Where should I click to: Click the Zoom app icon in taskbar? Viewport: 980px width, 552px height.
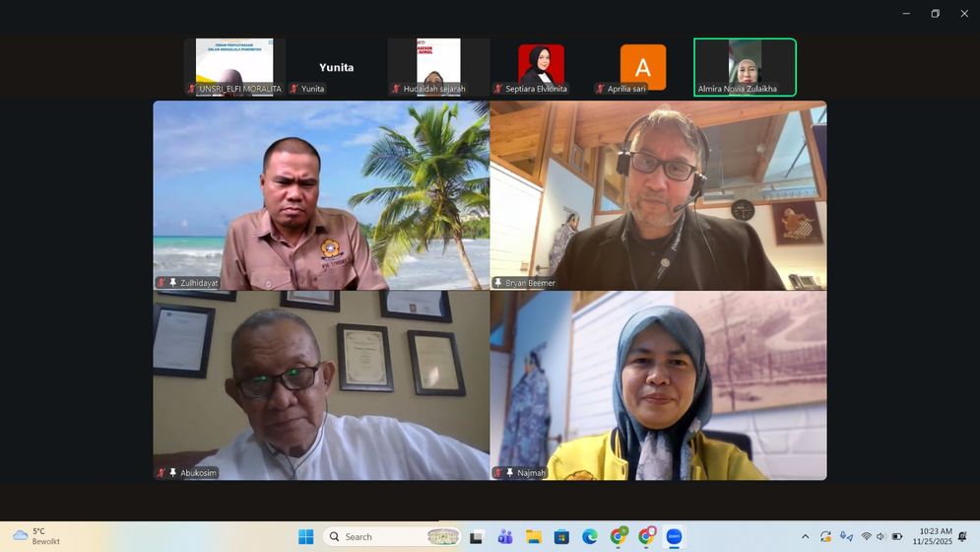pyautogui.click(x=674, y=536)
